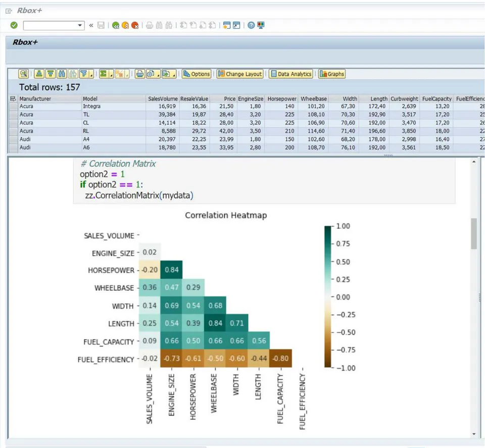Click the green Enter checkmark icon
The height and width of the screenshot is (448, 485).
pyautogui.click(x=14, y=25)
